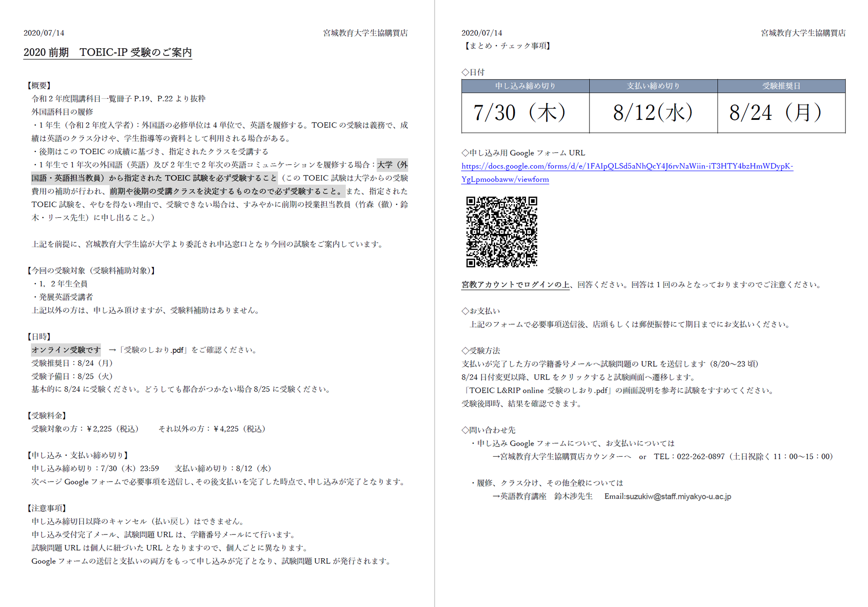This screenshot has width=868, height=607.
Task: Click the ◇問い合わせ先 heading
Action: click(x=489, y=430)
